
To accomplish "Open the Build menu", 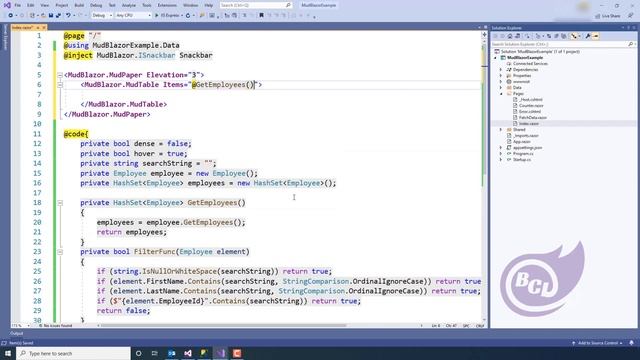I will tap(79, 5).
